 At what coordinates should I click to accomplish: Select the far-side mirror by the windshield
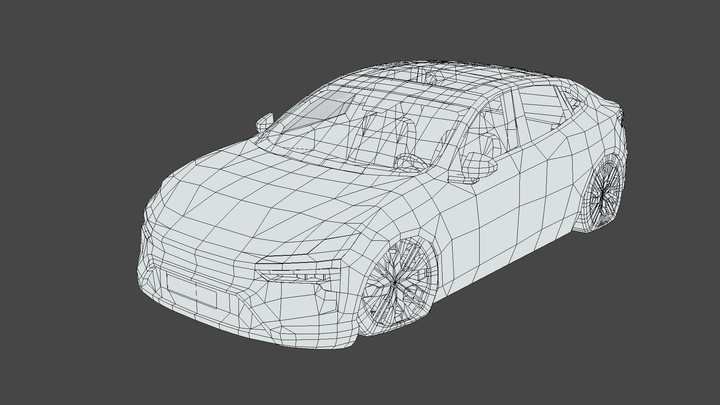pyautogui.click(x=265, y=122)
